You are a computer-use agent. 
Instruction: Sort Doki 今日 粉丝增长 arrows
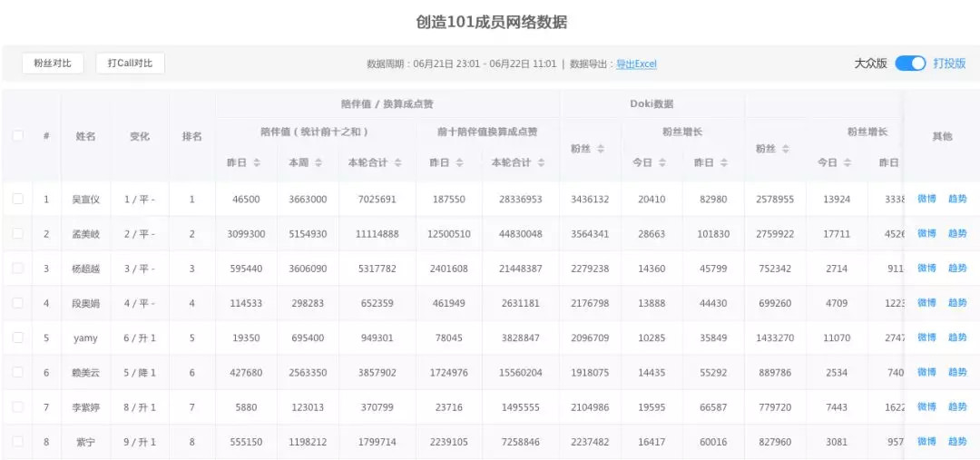coord(661,162)
